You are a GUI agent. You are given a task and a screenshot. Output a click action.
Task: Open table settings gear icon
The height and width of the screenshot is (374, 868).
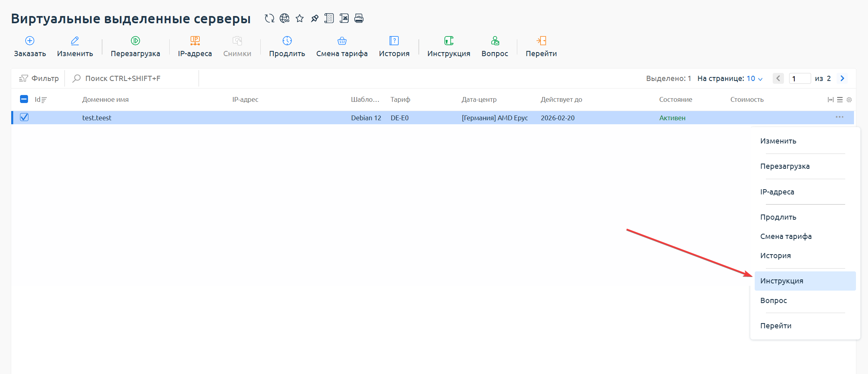(x=849, y=100)
